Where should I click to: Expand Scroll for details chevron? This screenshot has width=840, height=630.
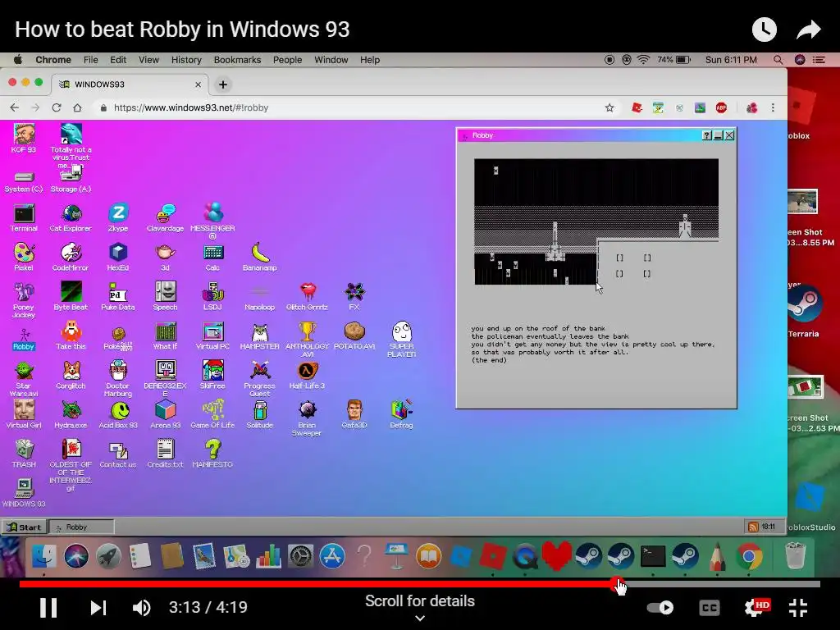(x=420, y=619)
